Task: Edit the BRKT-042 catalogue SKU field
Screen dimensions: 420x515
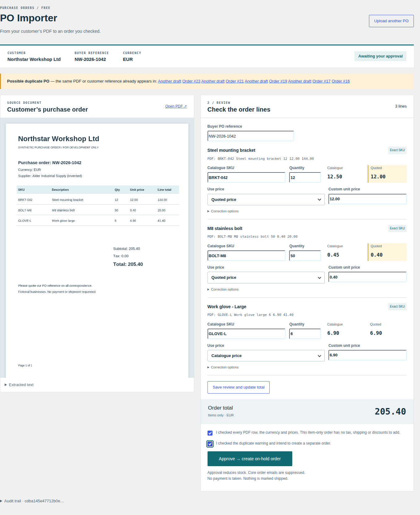Action: [246, 177]
